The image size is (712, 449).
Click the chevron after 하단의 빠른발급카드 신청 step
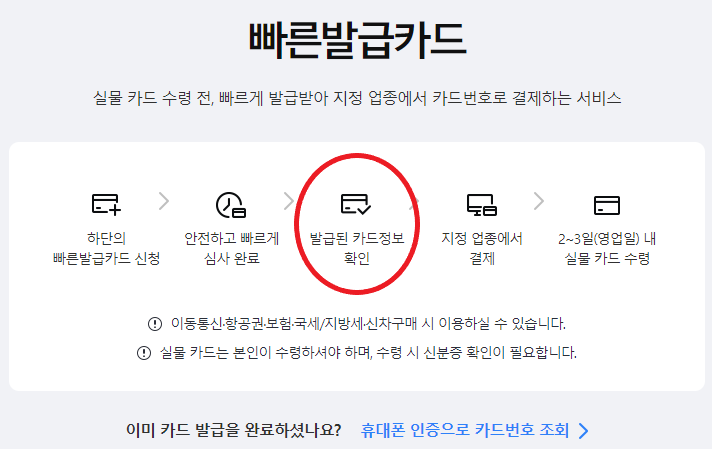click(x=164, y=201)
